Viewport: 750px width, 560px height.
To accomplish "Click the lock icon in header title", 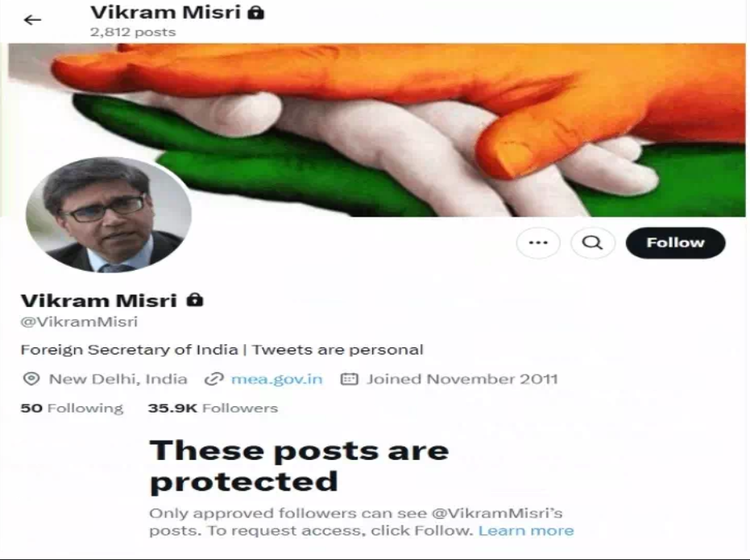I will [x=256, y=12].
